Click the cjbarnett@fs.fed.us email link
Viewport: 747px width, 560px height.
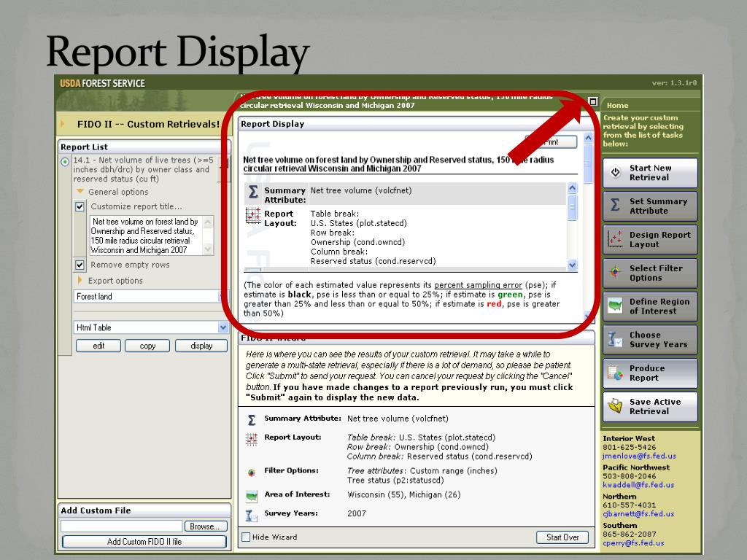638,514
